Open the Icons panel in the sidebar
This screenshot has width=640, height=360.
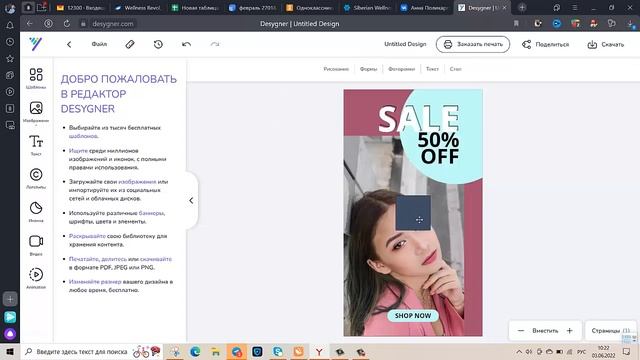pyautogui.click(x=36, y=211)
